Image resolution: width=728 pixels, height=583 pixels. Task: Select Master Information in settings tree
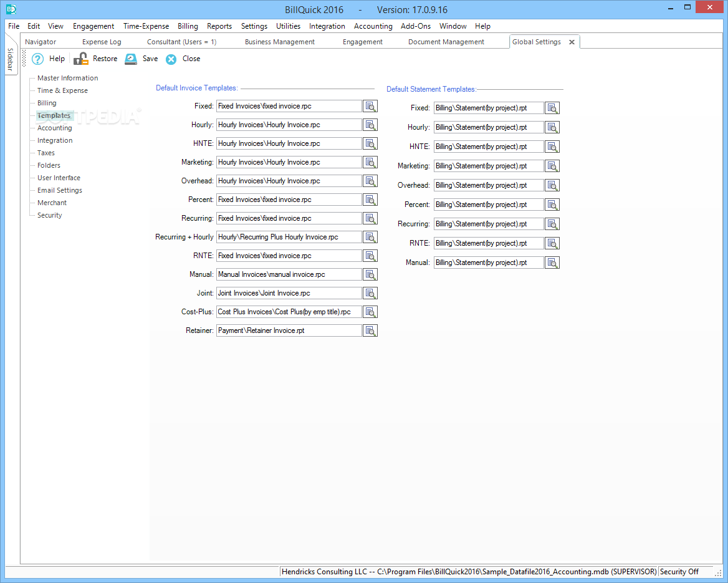68,78
